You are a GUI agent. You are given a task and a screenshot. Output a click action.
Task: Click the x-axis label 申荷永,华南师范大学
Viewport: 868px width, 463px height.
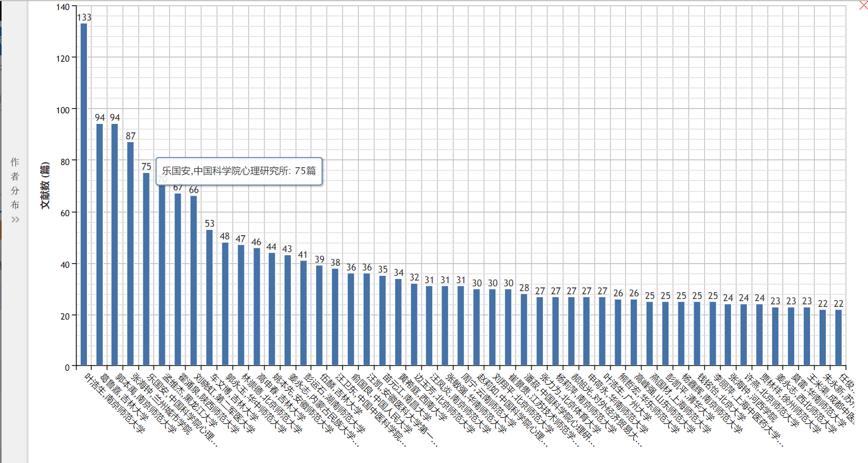618,403
